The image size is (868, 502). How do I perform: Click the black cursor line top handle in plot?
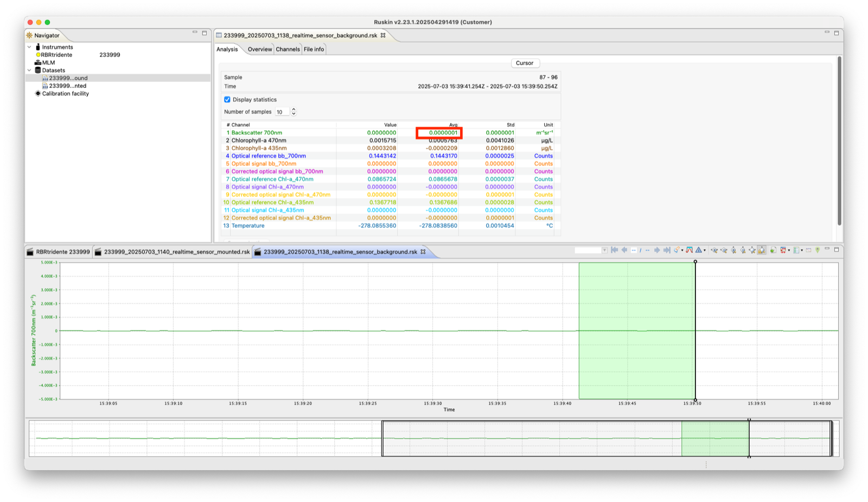pos(695,262)
